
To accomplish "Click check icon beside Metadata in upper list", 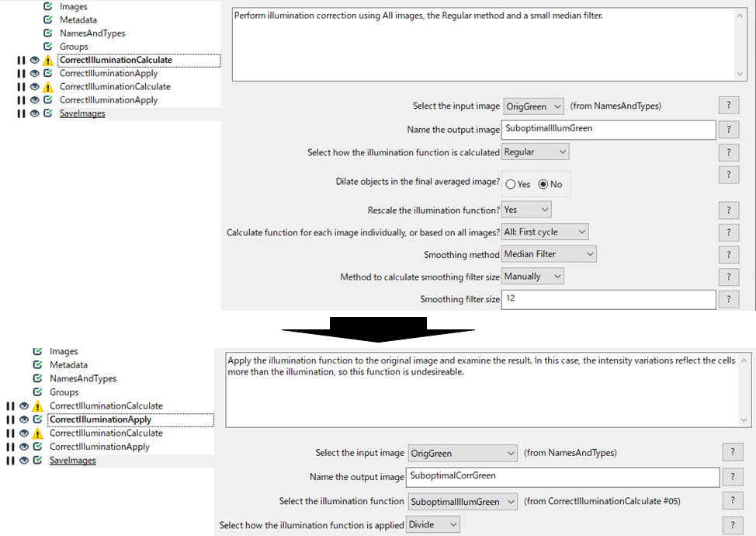I will [47, 19].
